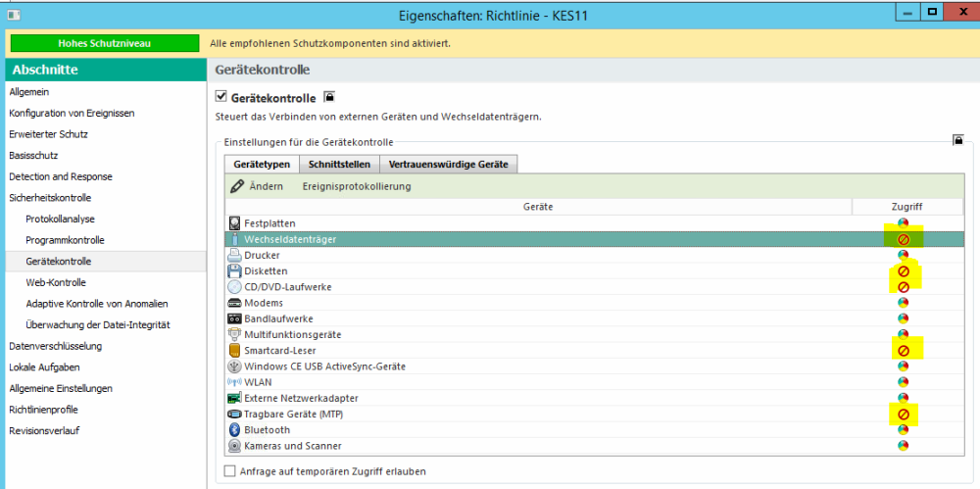Open blocked access setting for CD/DVD-Laufwerke
This screenshot has width=980, height=489.
(x=903, y=287)
